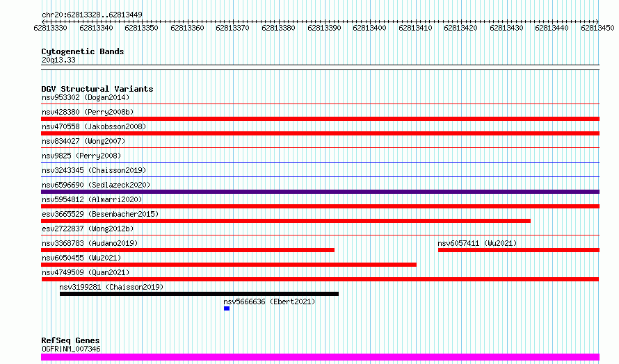Click ruler position 62813330
The height and width of the screenshot is (364, 619).
pos(51,28)
